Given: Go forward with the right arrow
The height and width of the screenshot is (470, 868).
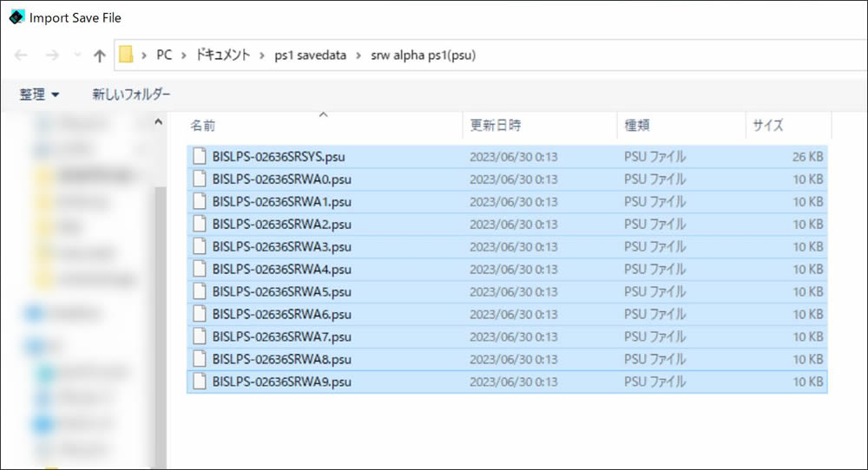Looking at the screenshot, I should pyautogui.click(x=52, y=55).
